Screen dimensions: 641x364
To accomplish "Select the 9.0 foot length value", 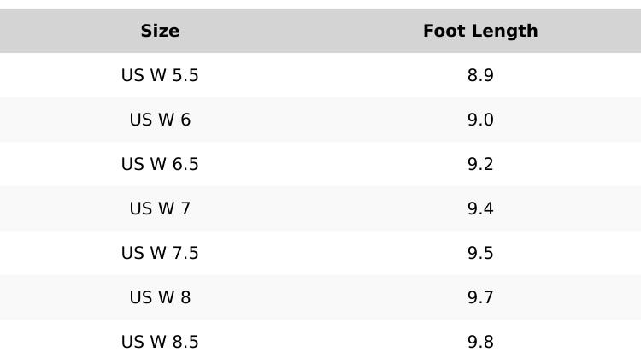I will 480,120.
